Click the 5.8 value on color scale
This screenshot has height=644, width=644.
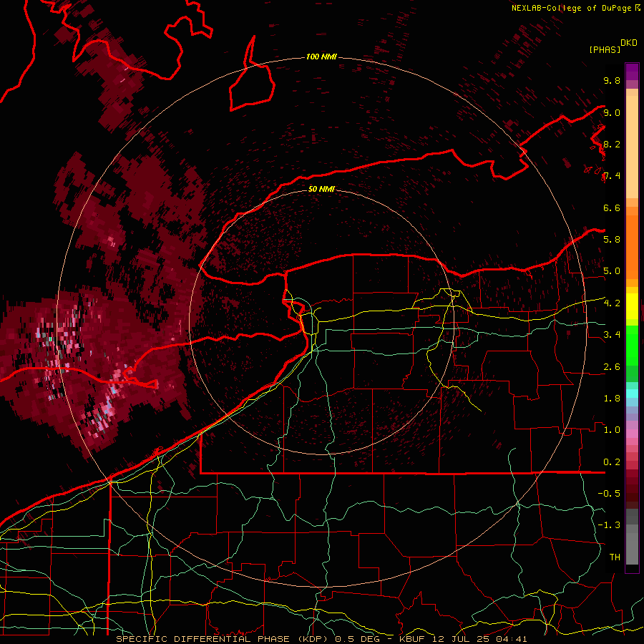pyautogui.click(x=612, y=240)
